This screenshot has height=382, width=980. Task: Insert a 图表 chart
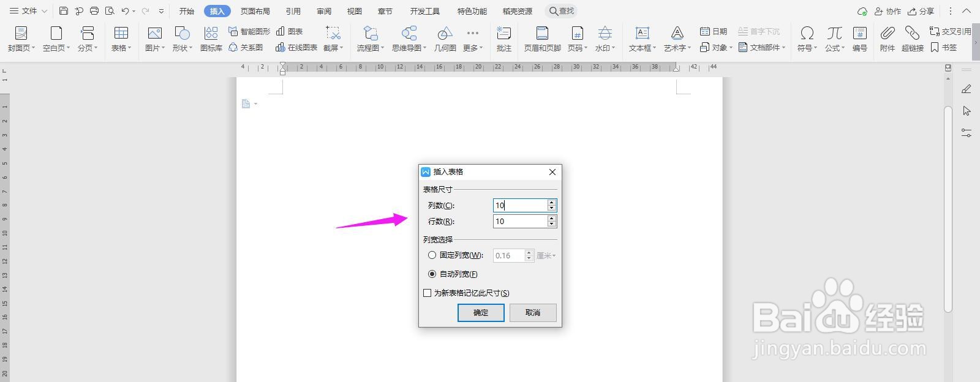pyautogui.click(x=290, y=31)
